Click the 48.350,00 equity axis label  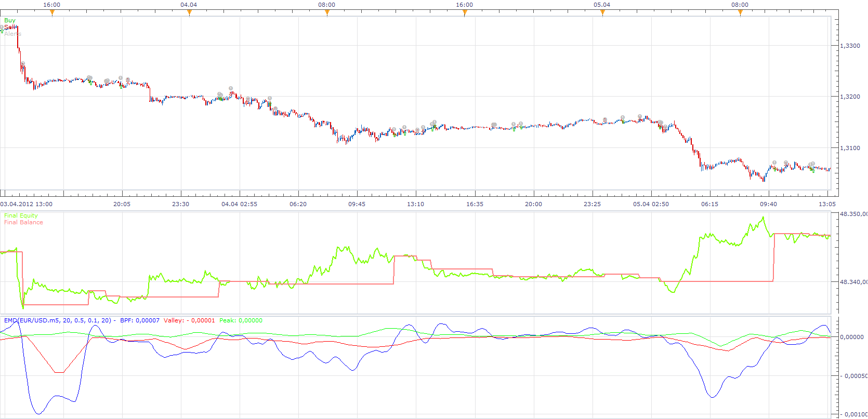tap(853, 214)
